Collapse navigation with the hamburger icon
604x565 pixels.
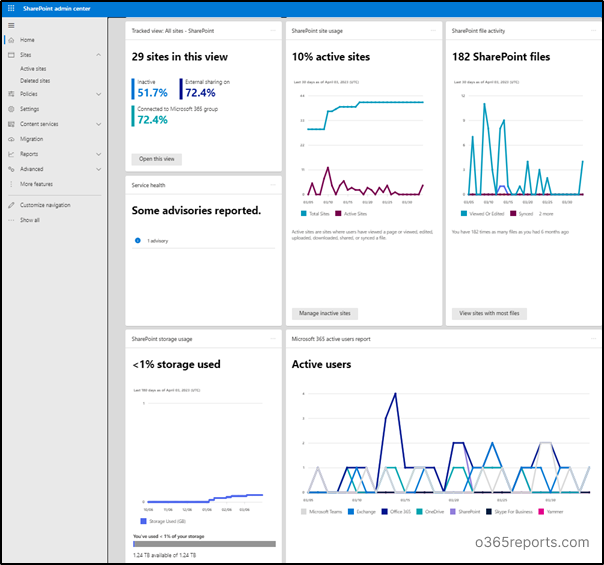point(11,25)
